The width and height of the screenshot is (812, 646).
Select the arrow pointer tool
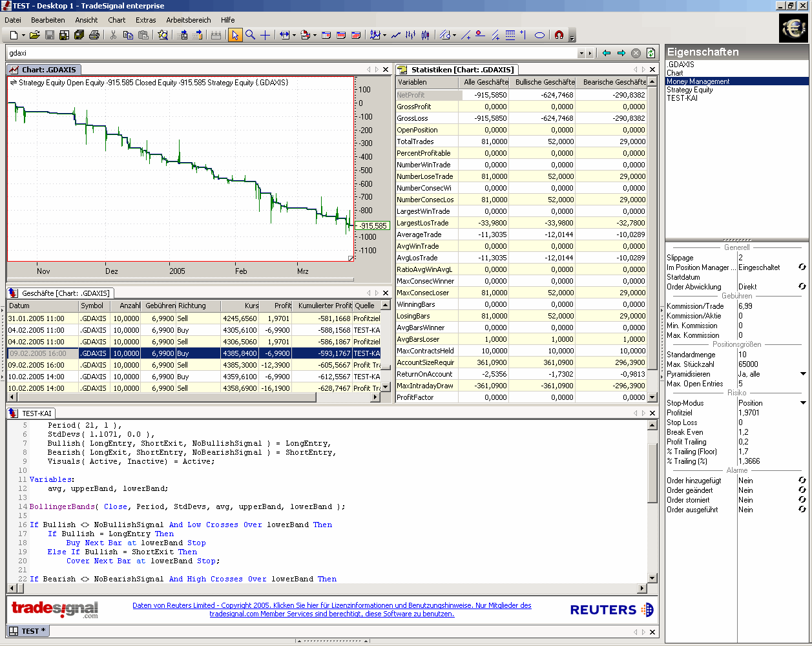pyautogui.click(x=235, y=35)
